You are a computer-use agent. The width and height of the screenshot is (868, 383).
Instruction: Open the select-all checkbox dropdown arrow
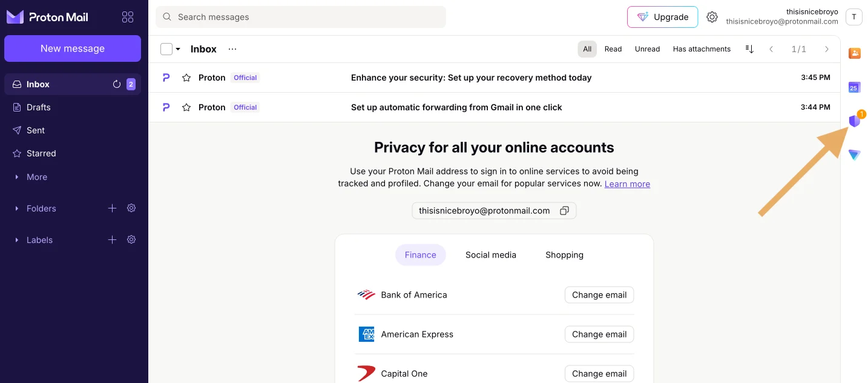coord(178,49)
